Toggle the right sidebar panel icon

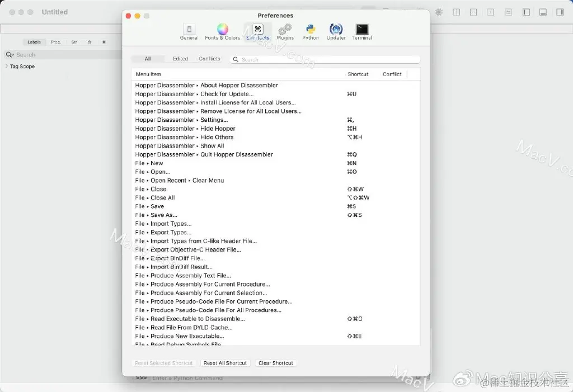click(560, 12)
